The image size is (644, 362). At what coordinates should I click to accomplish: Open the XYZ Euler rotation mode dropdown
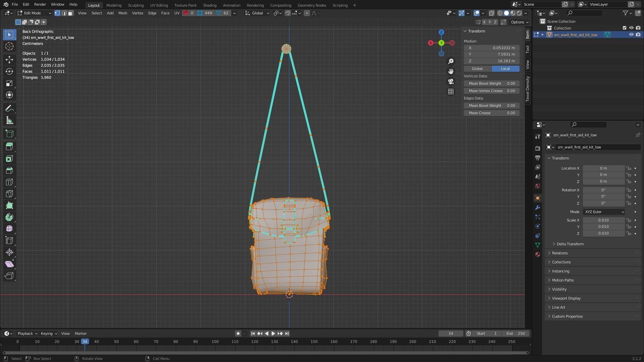coord(604,212)
